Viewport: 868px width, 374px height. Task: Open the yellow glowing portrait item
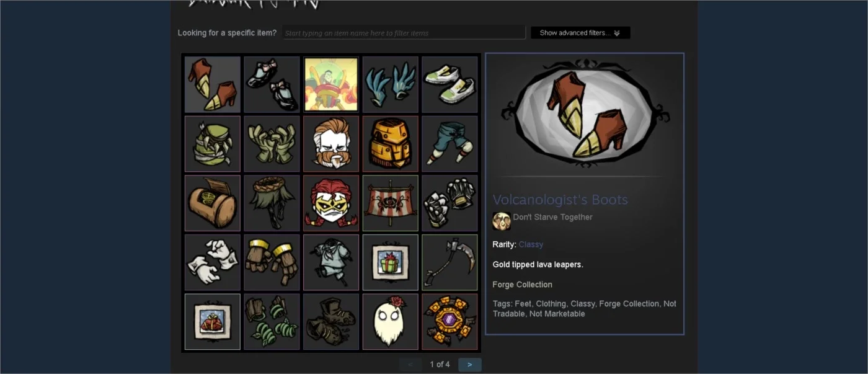[x=331, y=84]
